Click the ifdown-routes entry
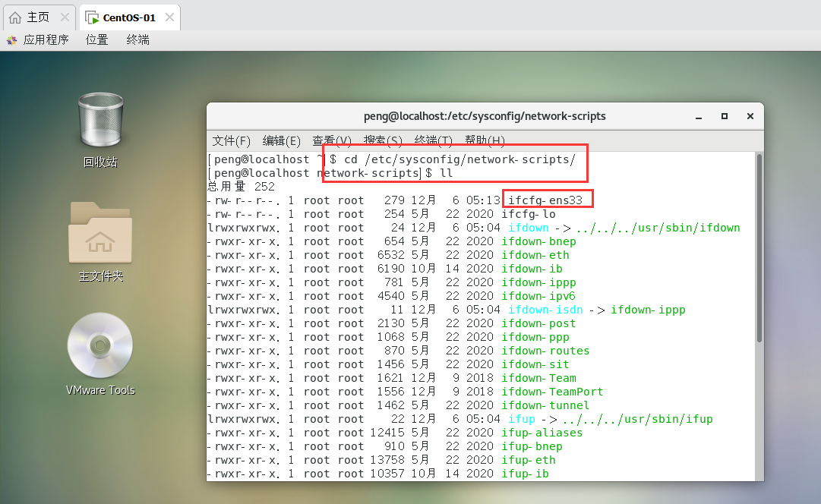 coord(545,351)
